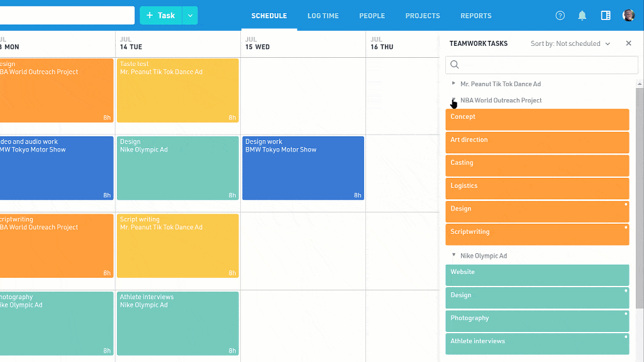Screen dimensions: 644x362
Task: Open the Sort by Not scheduled dropdown
Action: 570,44
